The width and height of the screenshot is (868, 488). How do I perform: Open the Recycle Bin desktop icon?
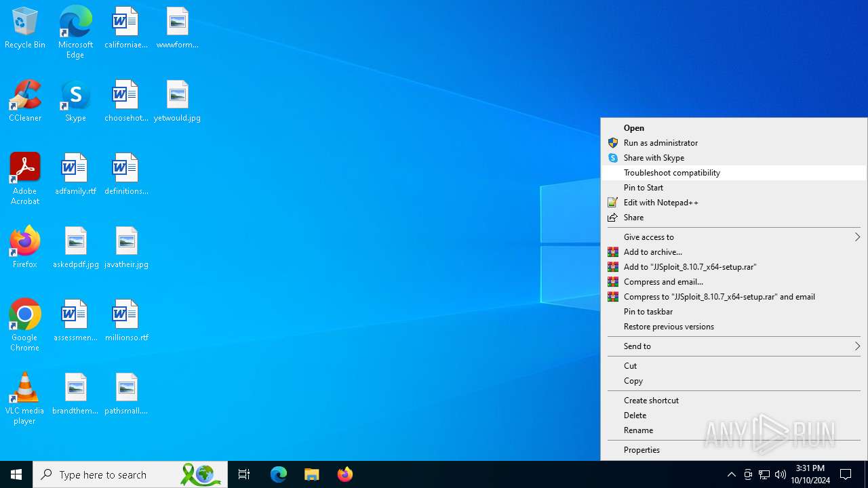(25, 28)
